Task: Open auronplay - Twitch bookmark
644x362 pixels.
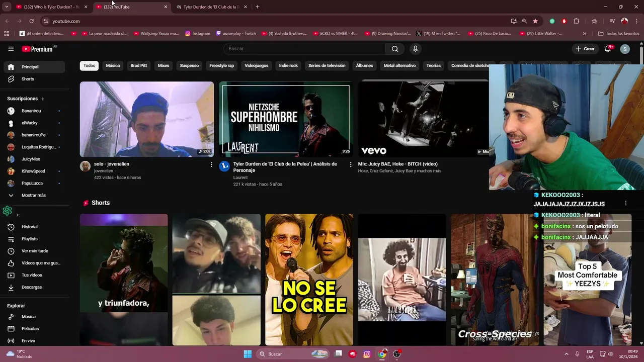Action: (236, 34)
